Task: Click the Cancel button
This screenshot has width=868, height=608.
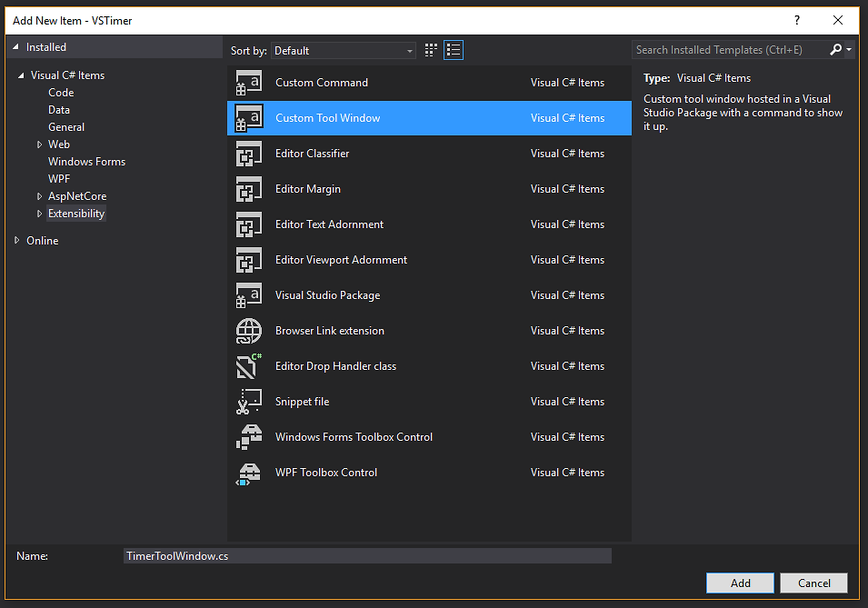Action: coord(813,583)
